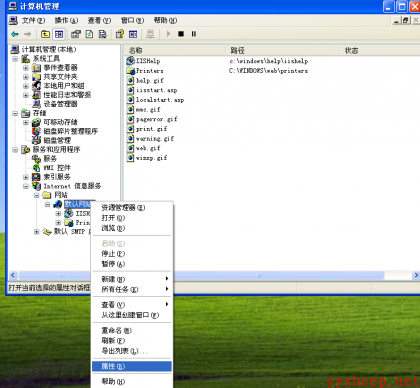Open the 窗口(W) menu in the menu bar
Screen dimensions: 420x388
coord(132,21)
